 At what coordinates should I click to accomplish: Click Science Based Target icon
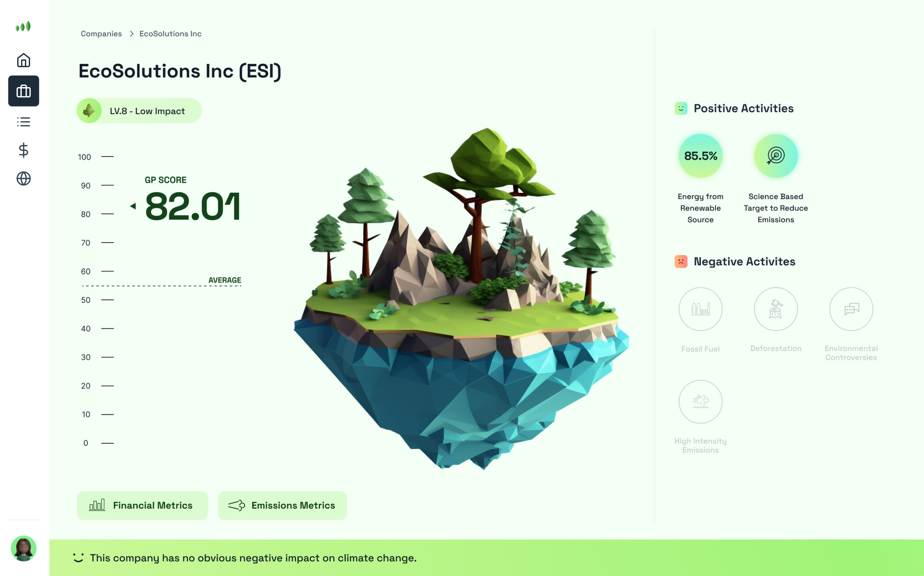(x=775, y=155)
